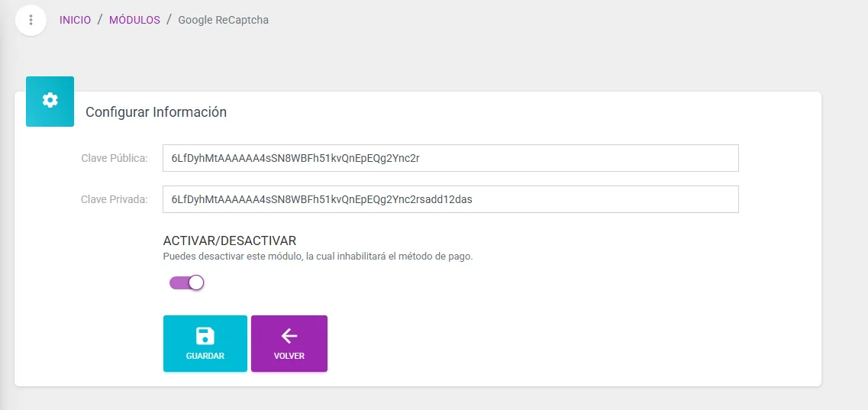Click the ACTIVAR/DESACTIVAR heading text
The image size is (868, 410).
pyautogui.click(x=230, y=241)
